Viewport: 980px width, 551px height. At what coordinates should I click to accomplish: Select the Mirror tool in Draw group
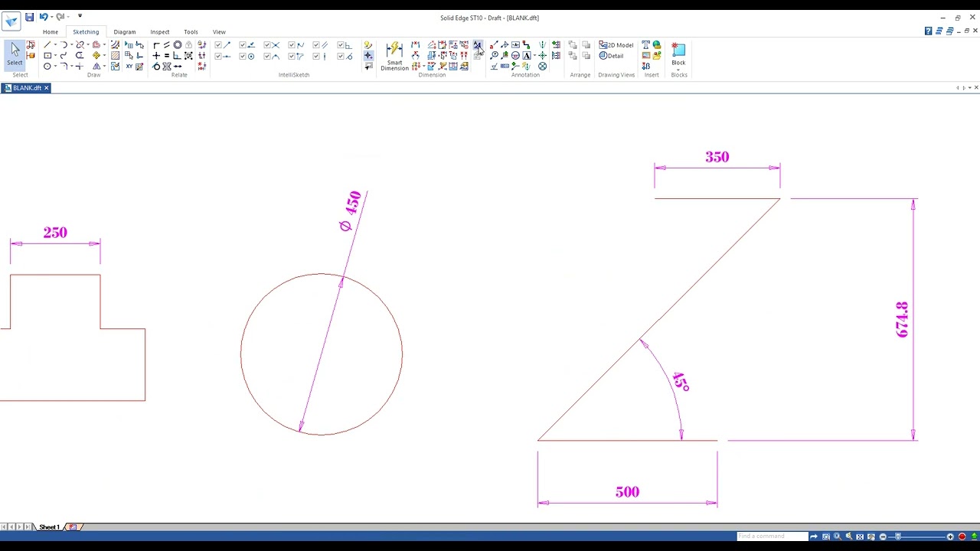click(96, 66)
